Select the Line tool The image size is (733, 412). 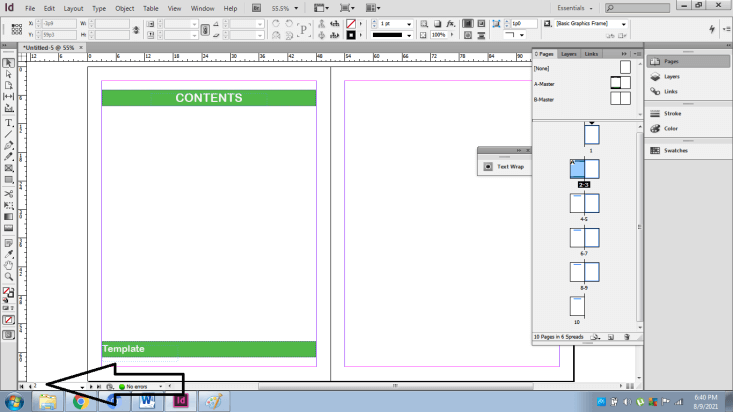[x=8, y=134]
